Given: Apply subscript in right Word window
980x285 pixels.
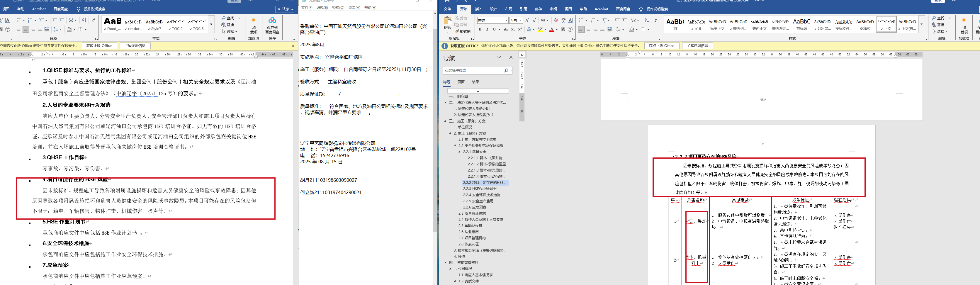Looking at the screenshot, I should [x=513, y=29].
